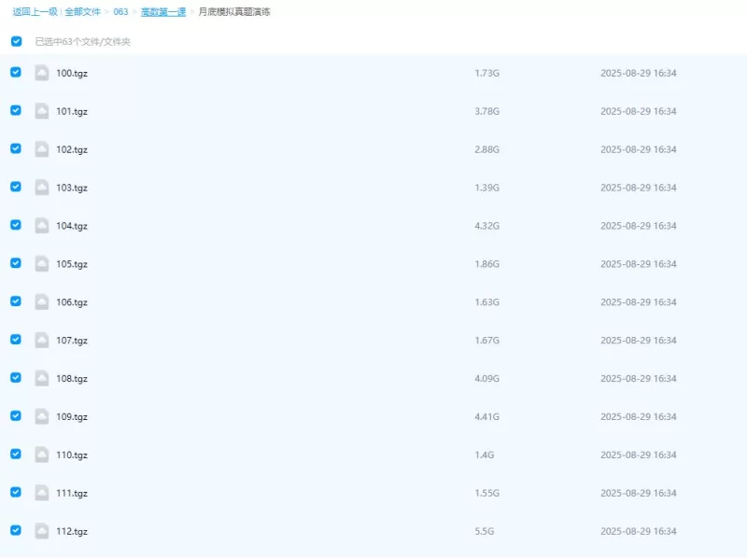Open the 高数第一课 breadcrumb folder
This screenshot has width=747, height=560.
click(x=163, y=12)
